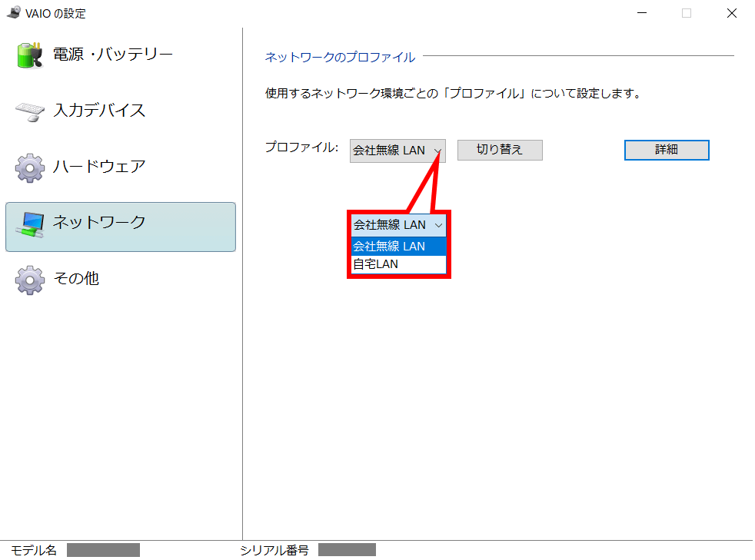Viewport: 755px width, 560px height.
Task: Click the 切り替え button
Action: pos(500,150)
